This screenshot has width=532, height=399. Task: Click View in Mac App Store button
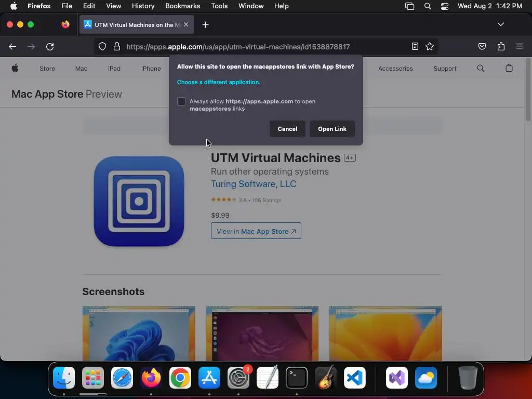tap(256, 231)
